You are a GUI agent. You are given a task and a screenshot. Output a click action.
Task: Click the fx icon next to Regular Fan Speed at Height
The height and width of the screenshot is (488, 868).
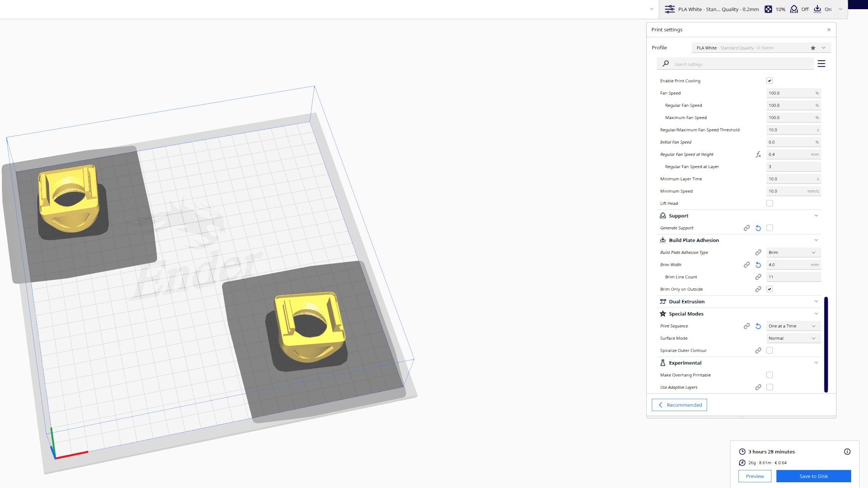point(758,154)
